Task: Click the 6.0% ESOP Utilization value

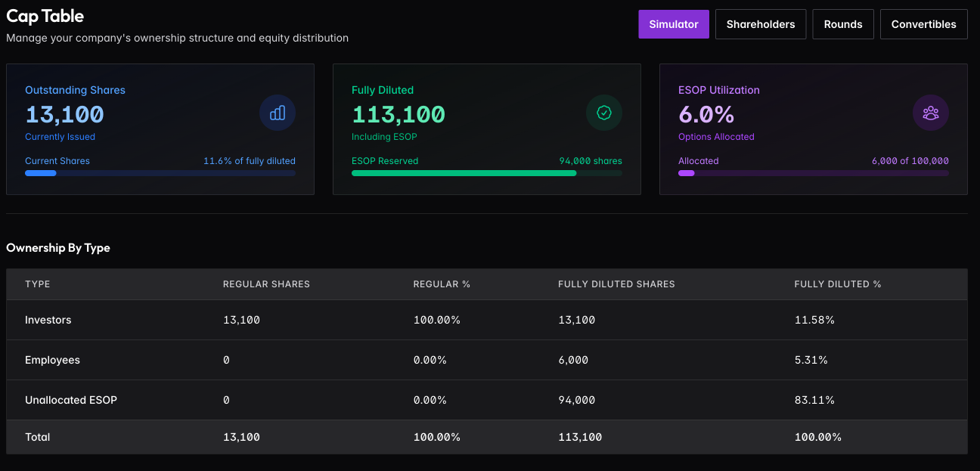Action: coord(706,114)
